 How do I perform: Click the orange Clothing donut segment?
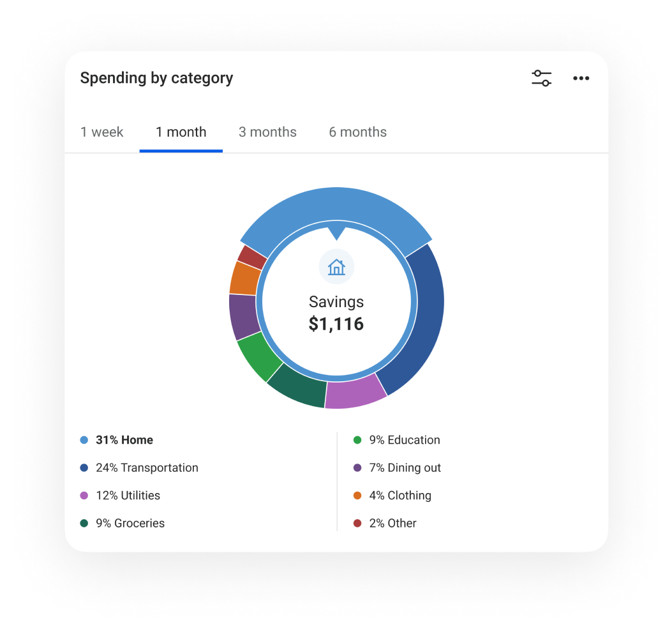(244, 279)
